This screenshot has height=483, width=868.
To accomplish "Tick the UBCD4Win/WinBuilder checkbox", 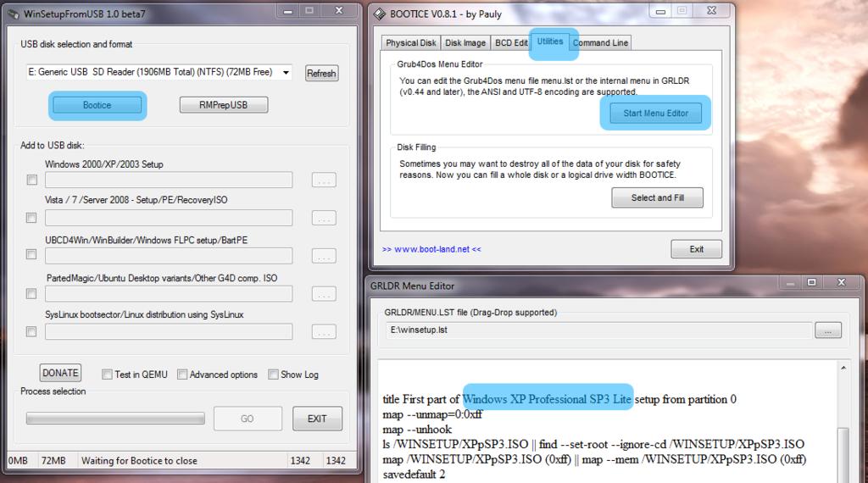I will click(x=31, y=254).
